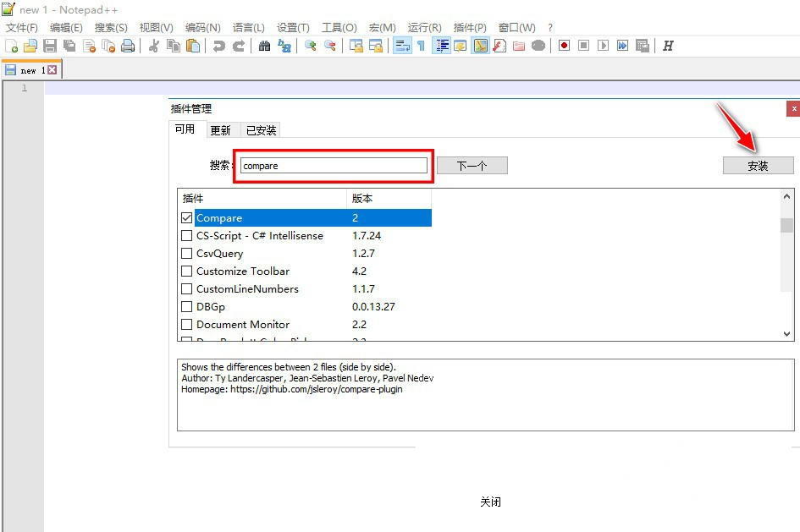The image size is (800, 532).
Task: Click the Save All toolbar icon
Action: tap(69, 46)
